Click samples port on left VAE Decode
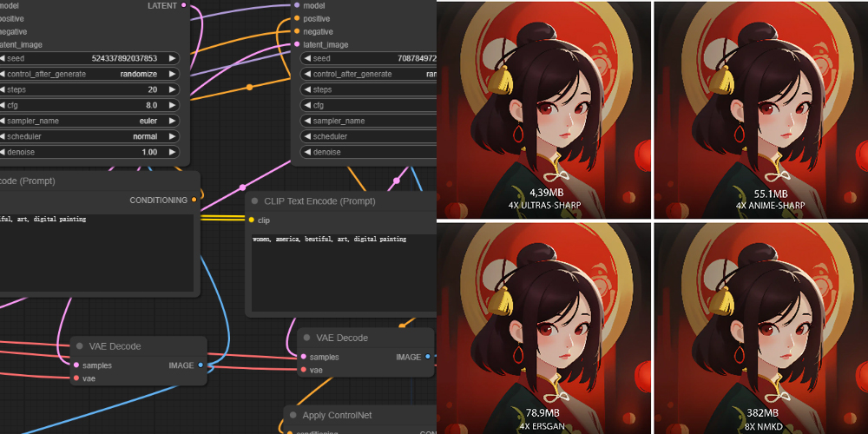 pos(76,365)
